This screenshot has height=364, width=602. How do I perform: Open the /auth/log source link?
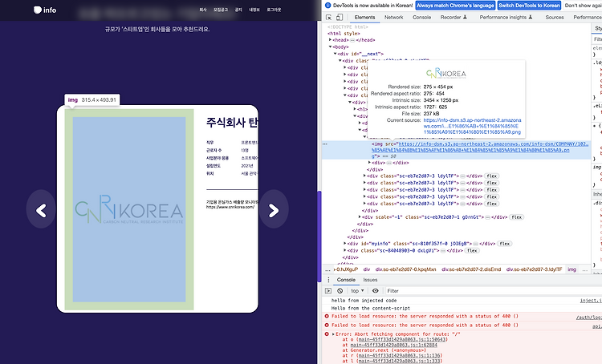589,317
